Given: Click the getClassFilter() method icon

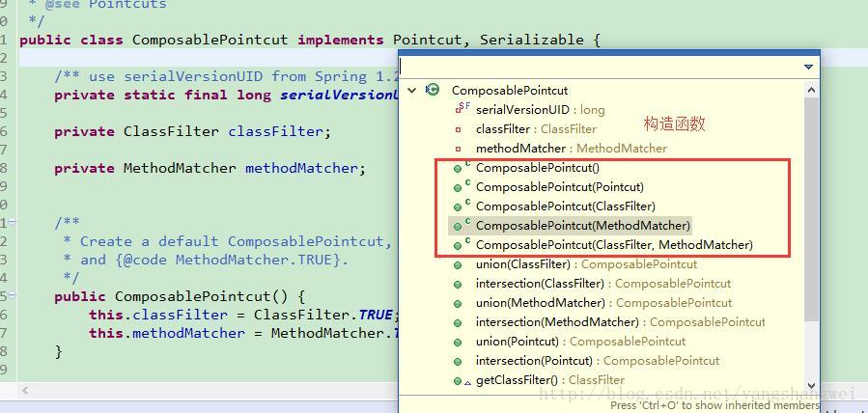Looking at the screenshot, I should click(x=460, y=380).
